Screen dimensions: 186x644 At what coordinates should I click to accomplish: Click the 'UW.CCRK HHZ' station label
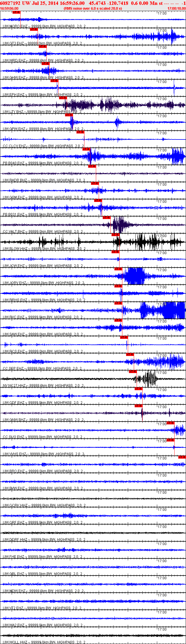pos(15,505)
